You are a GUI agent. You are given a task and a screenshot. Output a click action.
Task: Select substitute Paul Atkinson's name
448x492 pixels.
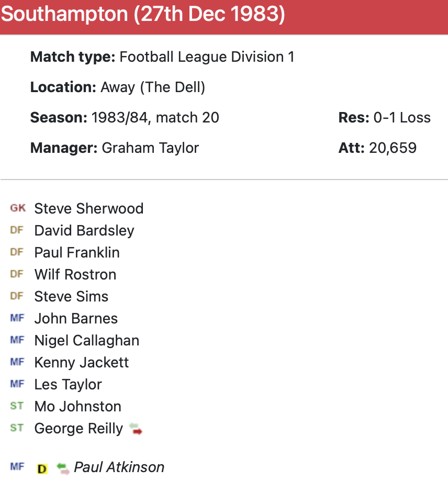(x=119, y=467)
